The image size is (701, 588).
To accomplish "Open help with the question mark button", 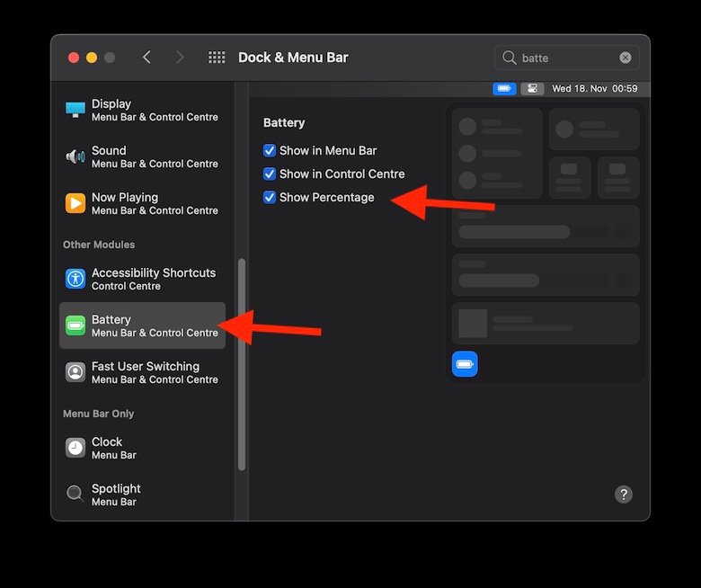I will [624, 494].
